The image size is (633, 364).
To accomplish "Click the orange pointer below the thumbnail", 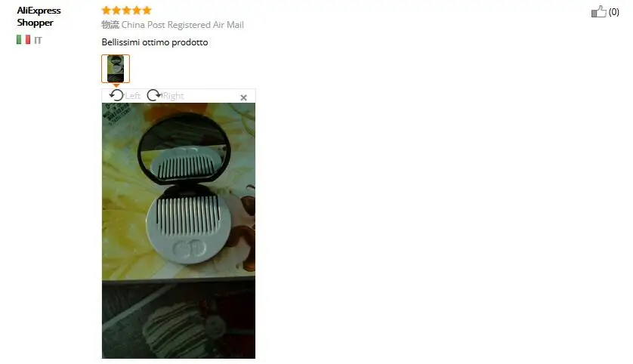I will (116, 85).
